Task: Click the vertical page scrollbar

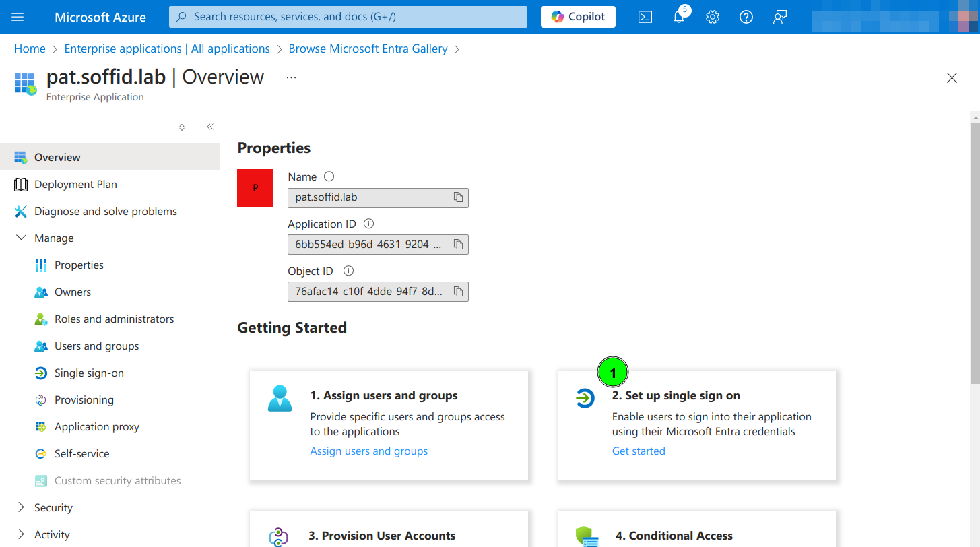Action: click(x=975, y=253)
